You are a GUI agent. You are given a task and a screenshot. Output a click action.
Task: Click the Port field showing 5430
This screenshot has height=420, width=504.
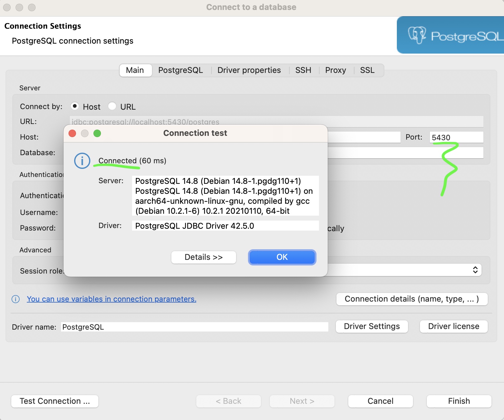pos(456,137)
